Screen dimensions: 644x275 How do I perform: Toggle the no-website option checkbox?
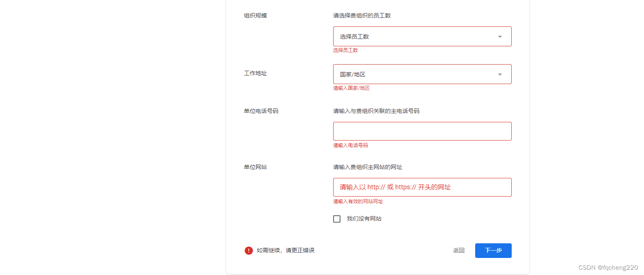pyautogui.click(x=336, y=219)
